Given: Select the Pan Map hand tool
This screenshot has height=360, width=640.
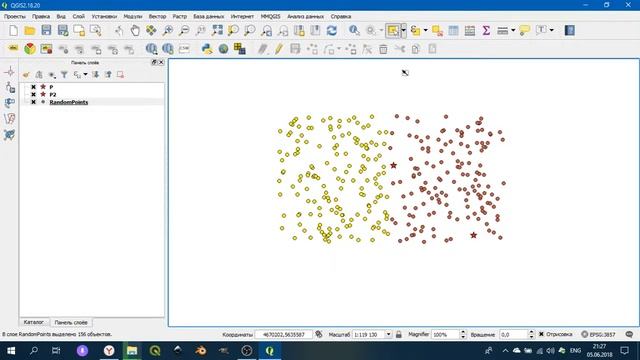Looking at the screenshot, I should (x=135, y=31).
